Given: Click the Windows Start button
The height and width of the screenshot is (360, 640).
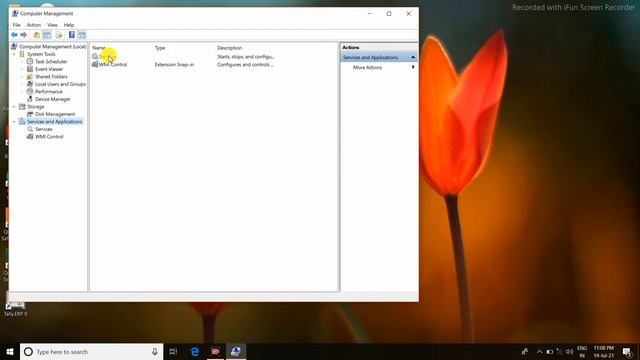Looking at the screenshot, I should 10,351.
